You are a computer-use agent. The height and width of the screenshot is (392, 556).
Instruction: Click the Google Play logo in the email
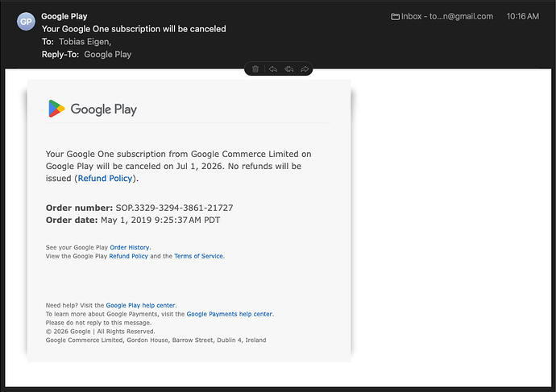pos(92,109)
